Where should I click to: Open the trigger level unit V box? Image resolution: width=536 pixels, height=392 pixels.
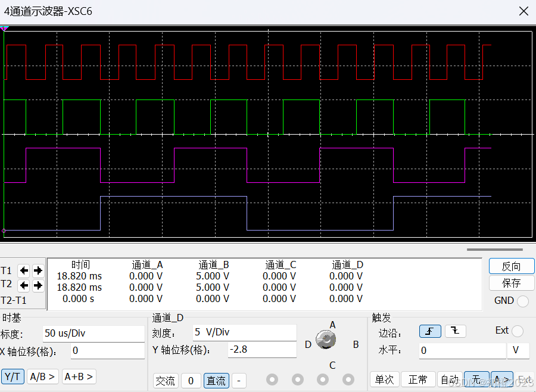click(518, 351)
